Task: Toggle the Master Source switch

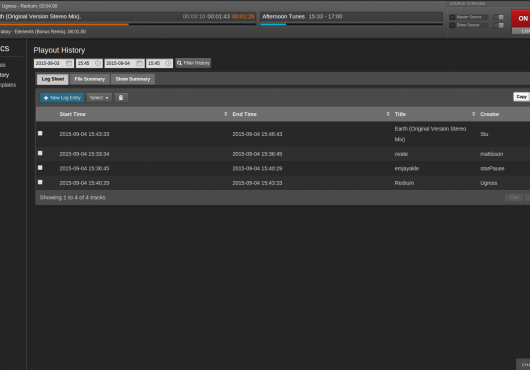Action: tap(499, 17)
